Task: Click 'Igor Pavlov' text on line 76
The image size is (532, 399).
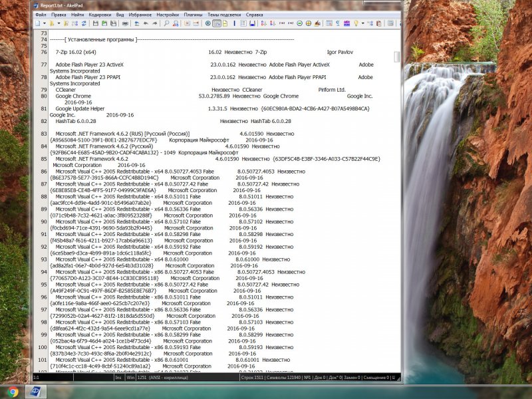Action: [x=340, y=53]
